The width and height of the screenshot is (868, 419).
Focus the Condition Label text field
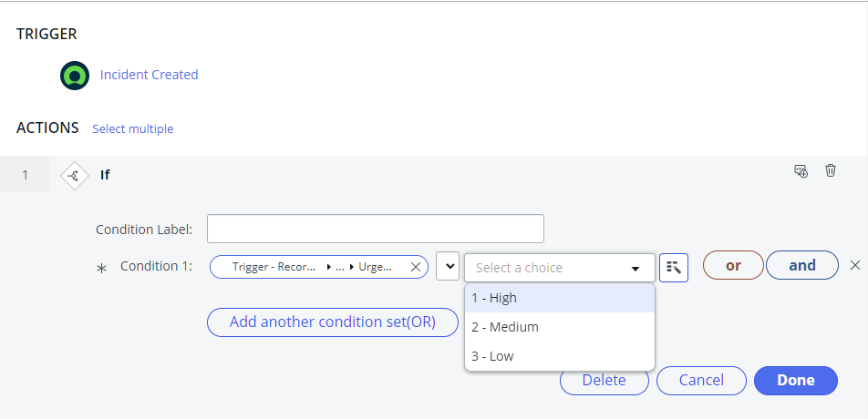pyautogui.click(x=375, y=229)
